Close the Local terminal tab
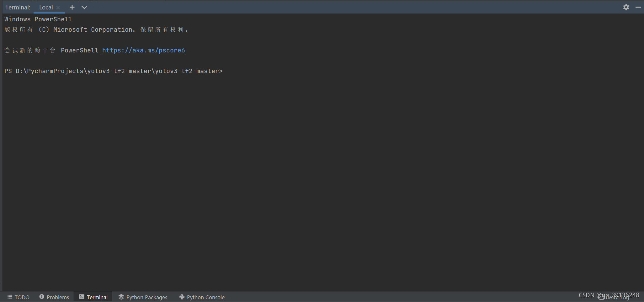The height and width of the screenshot is (302, 644). tap(58, 8)
